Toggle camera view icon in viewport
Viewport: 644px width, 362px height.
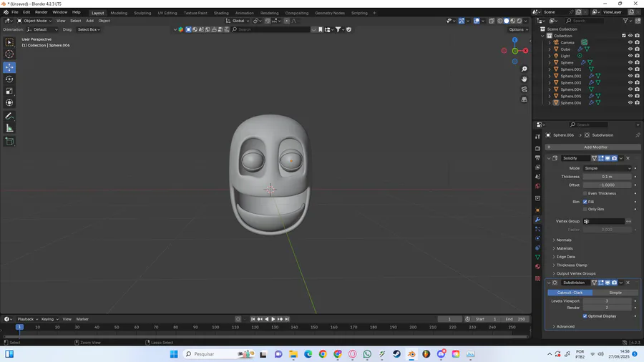(524, 89)
